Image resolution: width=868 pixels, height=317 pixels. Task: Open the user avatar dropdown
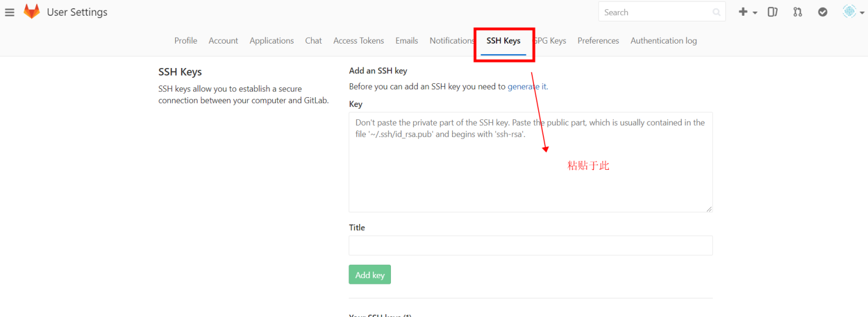pyautogui.click(x=853, y=12)
